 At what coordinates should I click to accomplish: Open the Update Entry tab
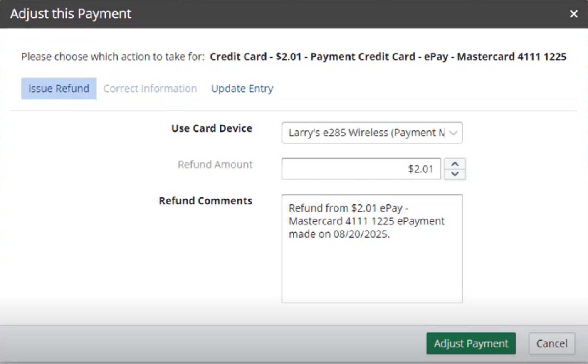tap(242, 89)
